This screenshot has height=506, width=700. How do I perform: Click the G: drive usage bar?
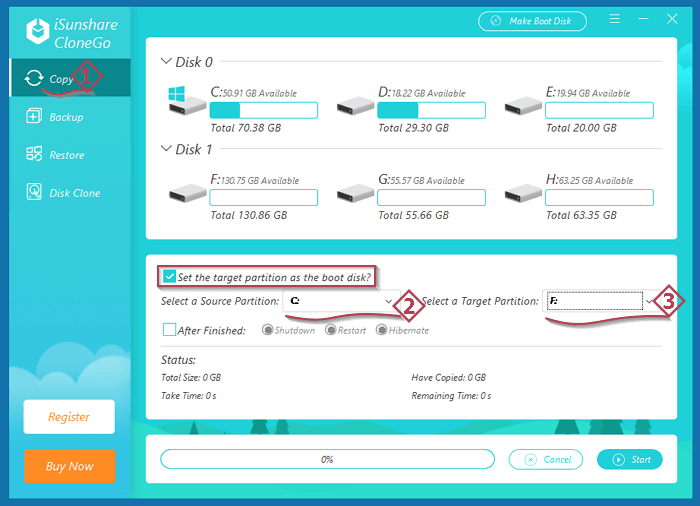coord(431,197)
